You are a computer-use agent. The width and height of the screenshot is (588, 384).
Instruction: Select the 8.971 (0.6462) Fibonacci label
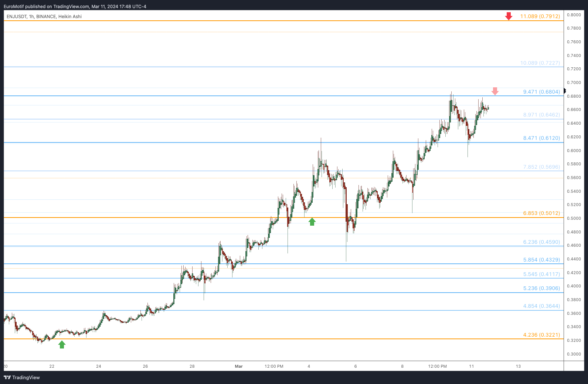coord(541,115)
